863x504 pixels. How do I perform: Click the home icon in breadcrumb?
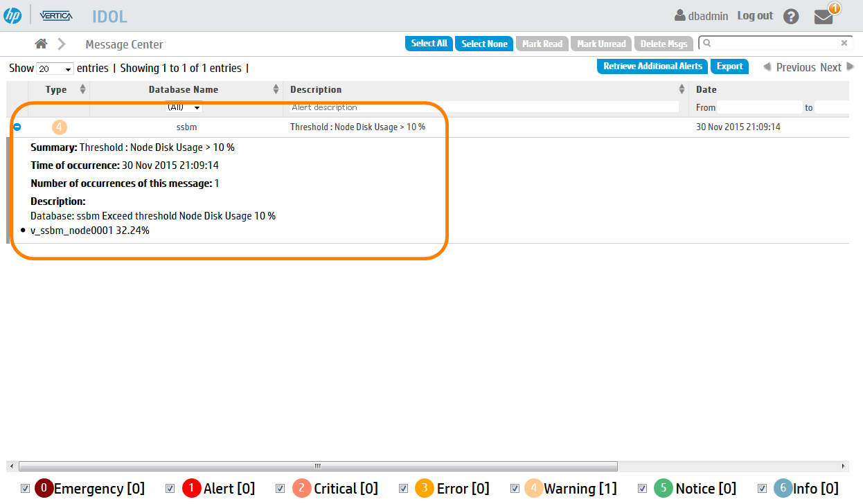pos(41,44)
